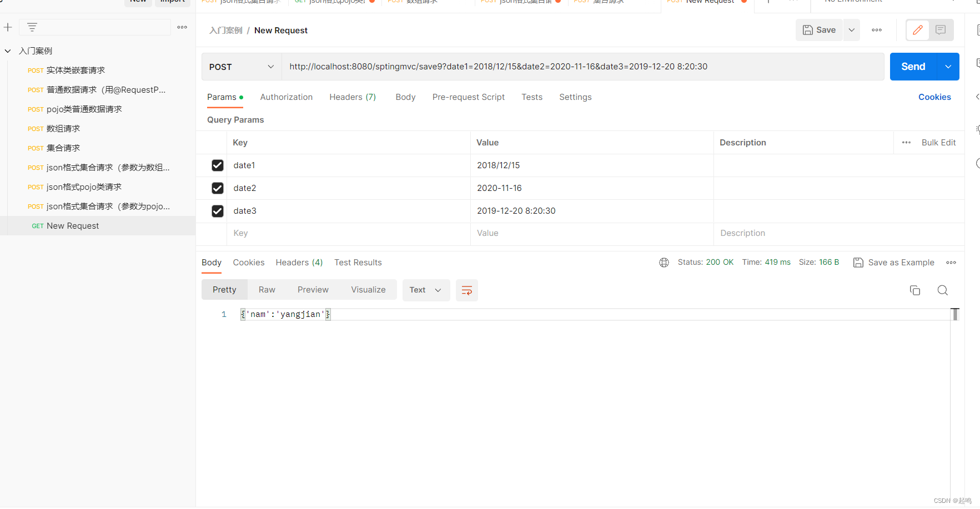Image resolution: width=980 pixels, height=509 pixels.
Task: Click the Save button
Action: pyautogui.click(x=819, y=30)
